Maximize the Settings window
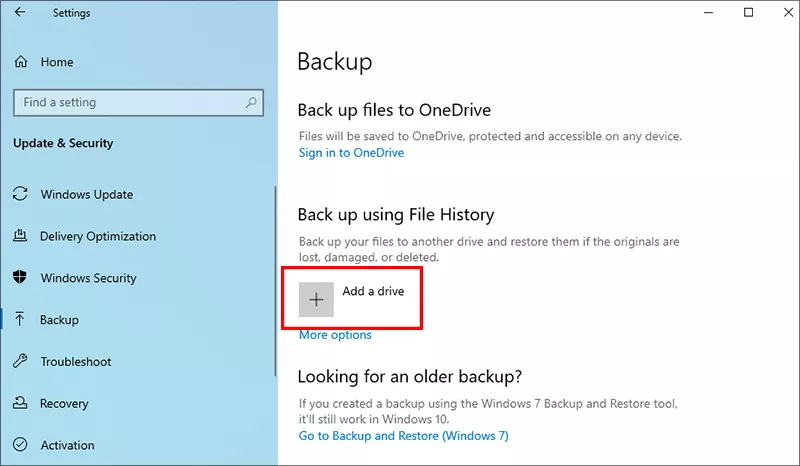This screenshot has height=466, width=800. [749, 13]
